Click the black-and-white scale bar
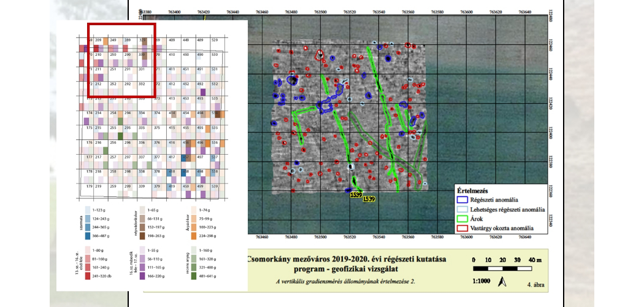Image resolution: width=644 pixels, height=307 pixels. (504, 268)
